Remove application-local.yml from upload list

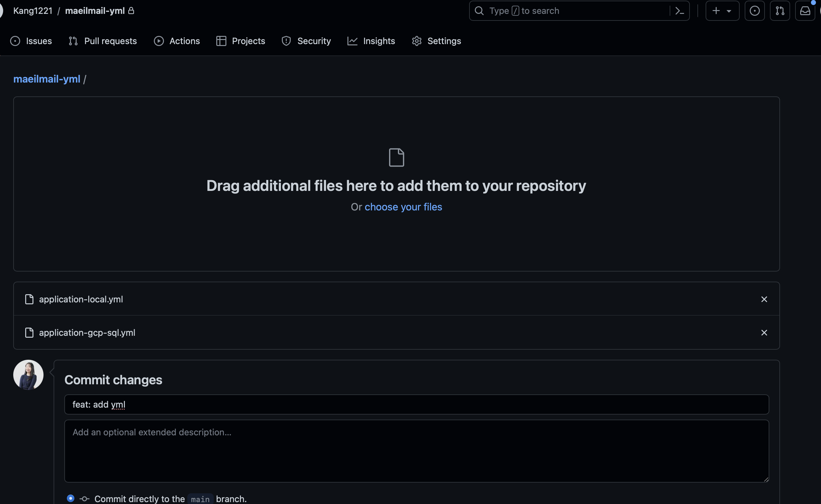tap(764, 299)
